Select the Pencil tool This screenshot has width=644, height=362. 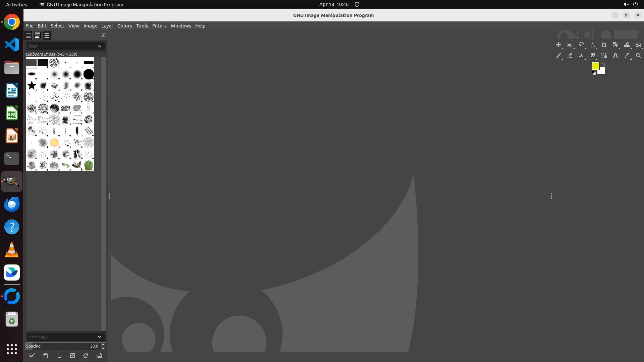pyautogui.click(x=558, y=56)
